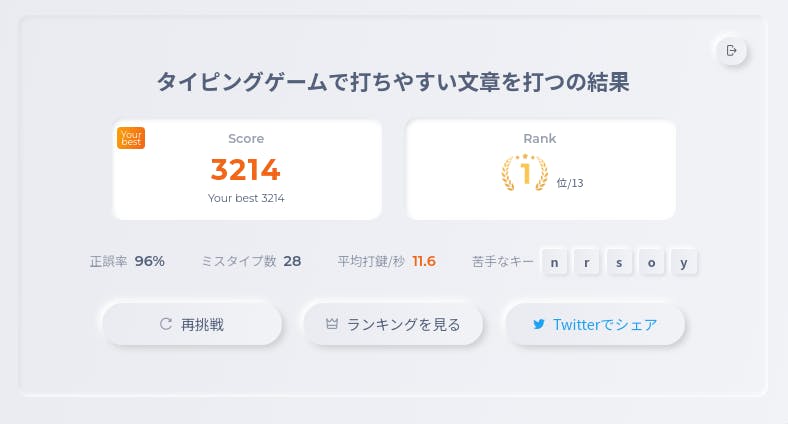Viewport: 788px width, 424px height.
Task: Click the Twitter bird icon
Action: [539, 324]
